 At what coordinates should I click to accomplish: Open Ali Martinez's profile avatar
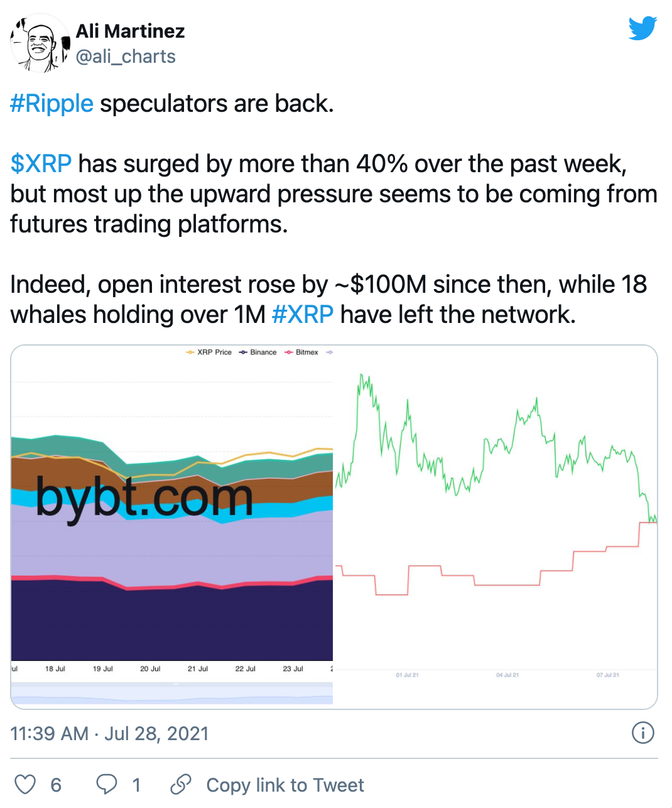(40, 43)
